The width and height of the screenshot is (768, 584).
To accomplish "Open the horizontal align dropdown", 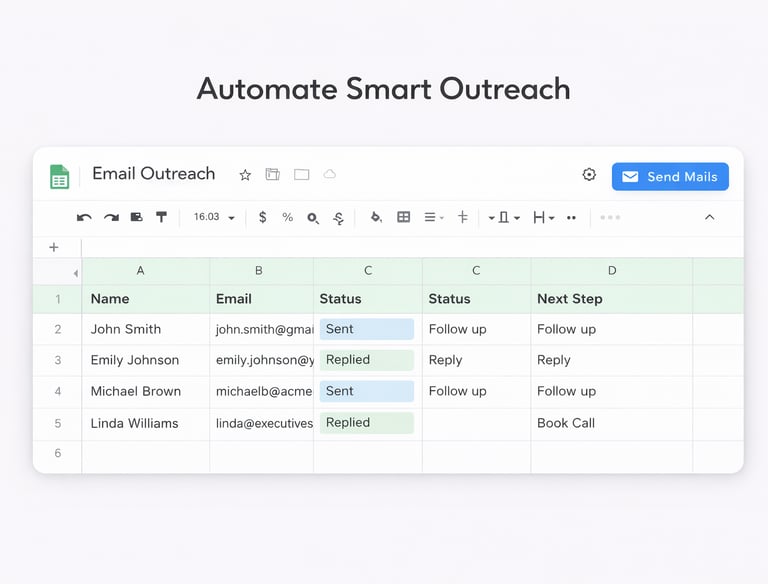I will click(x=433, y=217).
